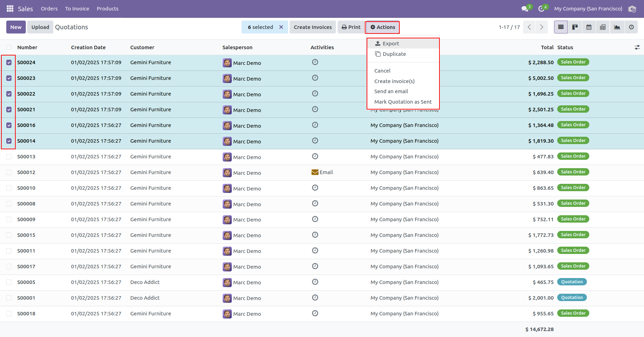Check the S00013 row checkbox
Image resolution: width=644 pixels, height=337 pixels.
9,157
